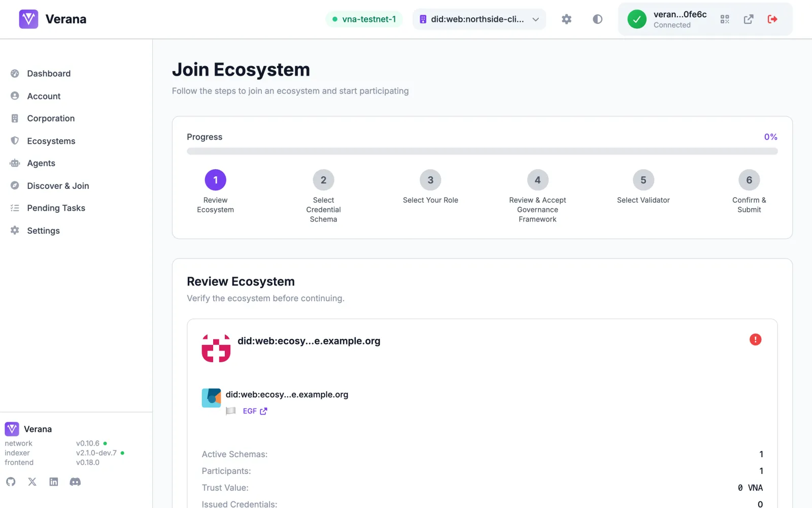Toggle dark mode contrast icon
The width and height of the screenshot is (812, 508).
coord(597,19)
